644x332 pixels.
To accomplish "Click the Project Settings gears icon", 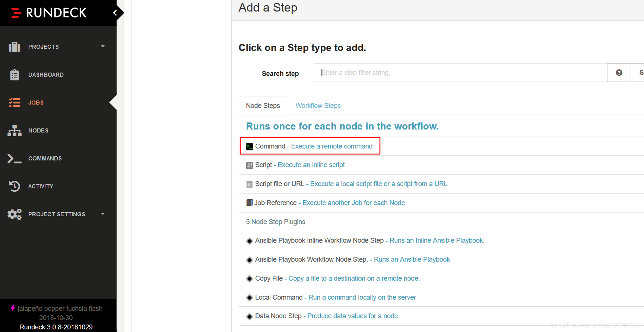I will pos(15,214).
